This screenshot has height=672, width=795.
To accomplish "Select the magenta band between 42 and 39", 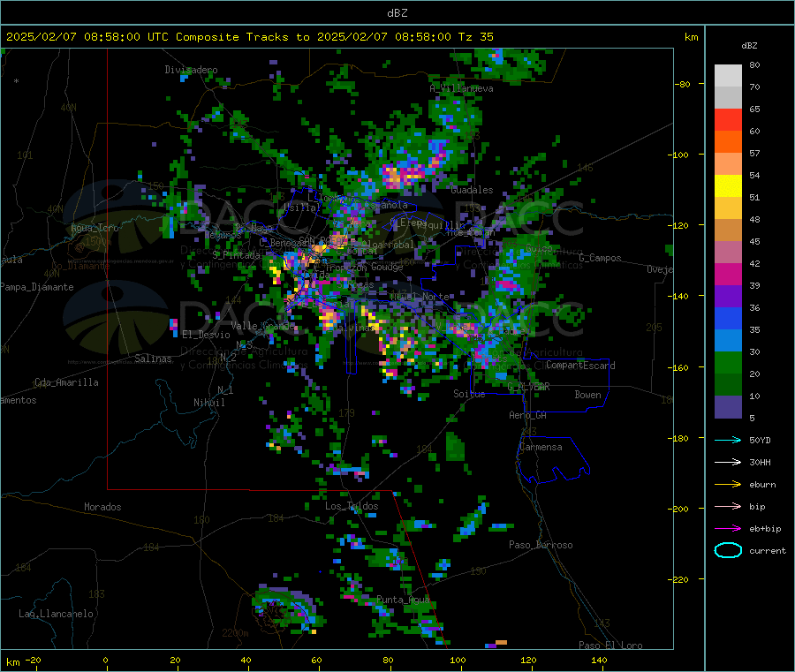I will [728, 275].
